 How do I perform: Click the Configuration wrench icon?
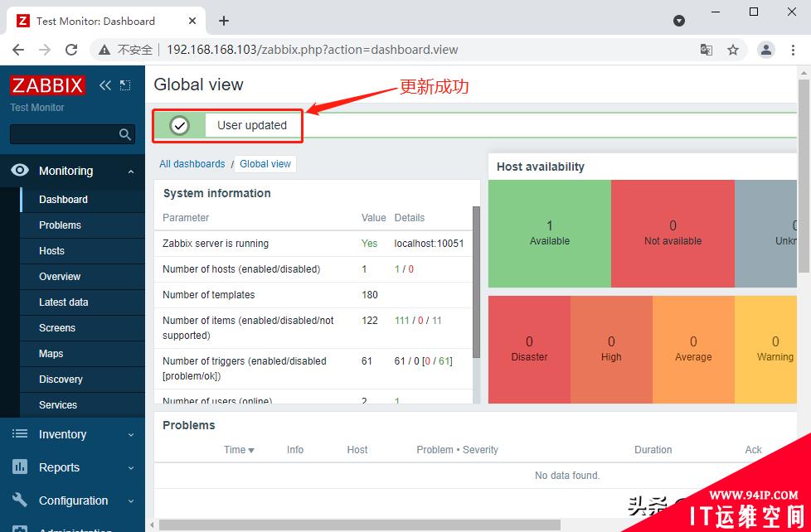[20, 500]
